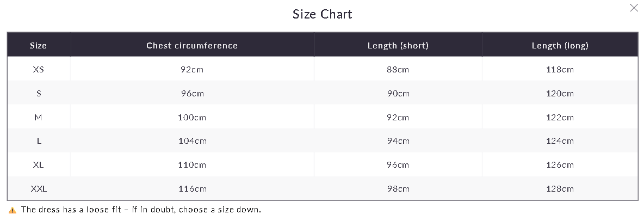The height and width of the screenshot is (220, 644).
Task: Select the XS size row label
Action: 38,70
